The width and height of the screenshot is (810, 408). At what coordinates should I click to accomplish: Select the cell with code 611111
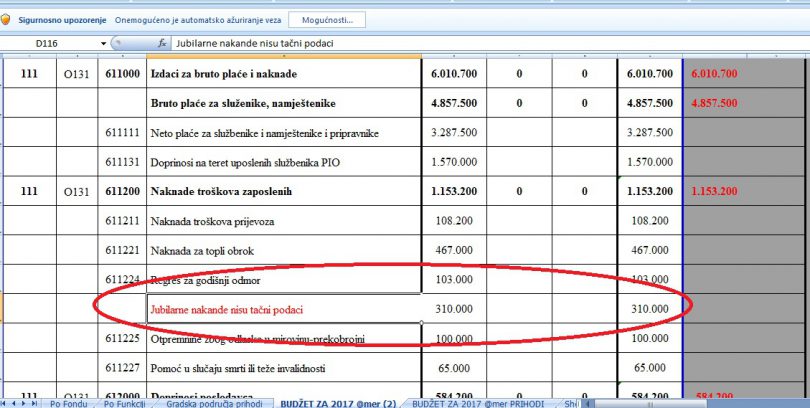(122, 132)
